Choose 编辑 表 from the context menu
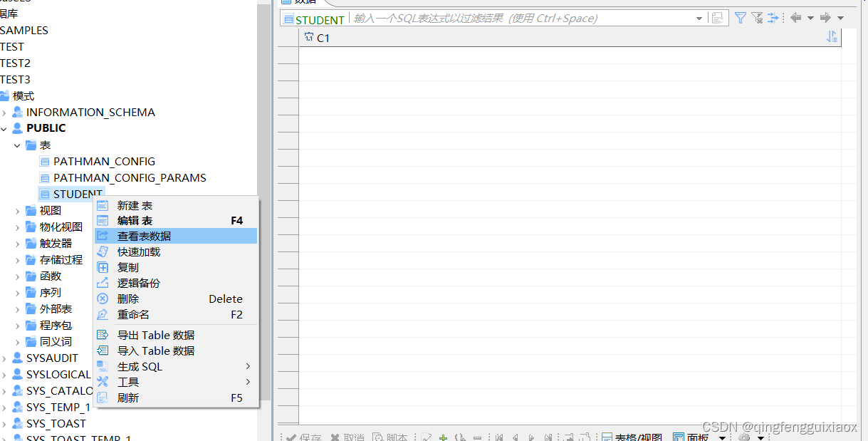Image resolution: width=868 pixels, height=441 pixels. [176, 221]
